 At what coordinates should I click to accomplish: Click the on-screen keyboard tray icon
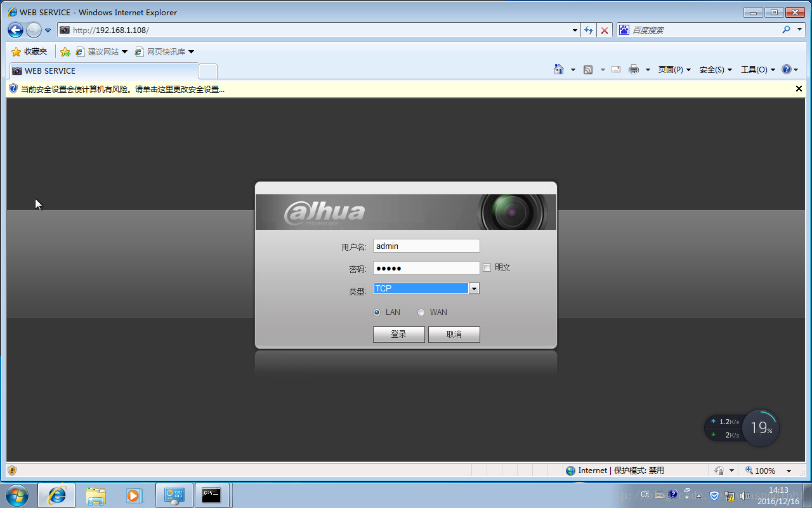pos(659,495)
